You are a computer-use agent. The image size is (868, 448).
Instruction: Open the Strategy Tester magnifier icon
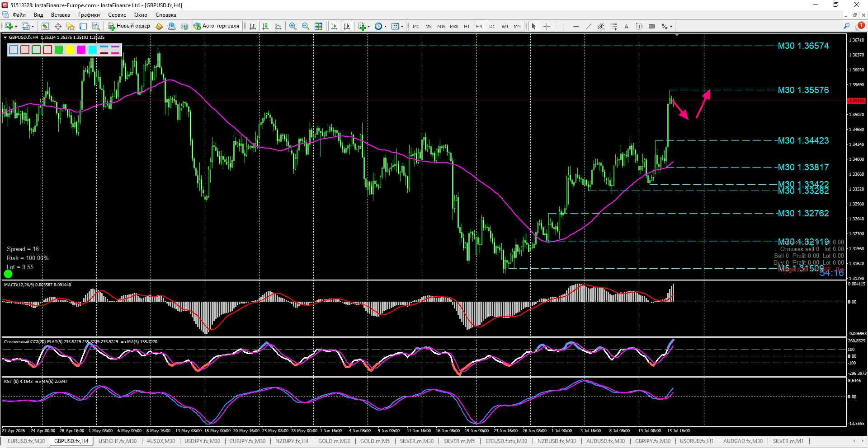click(96, 26)
